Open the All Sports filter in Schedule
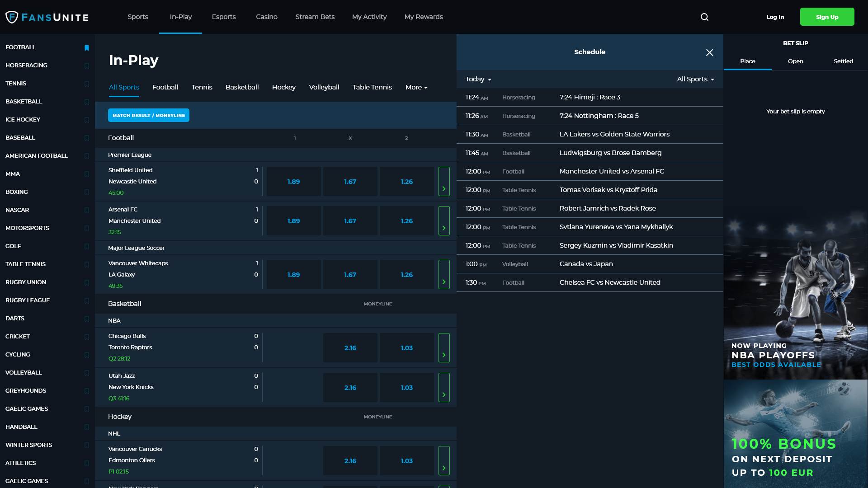The image size is (868, 488). 695,79
